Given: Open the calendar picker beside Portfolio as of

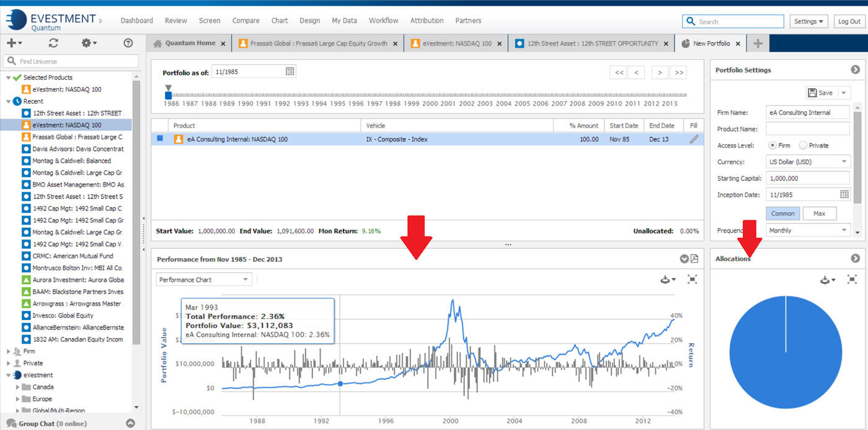Looking at the screenshot, I should pyautogui.click(x=290, y=71).
